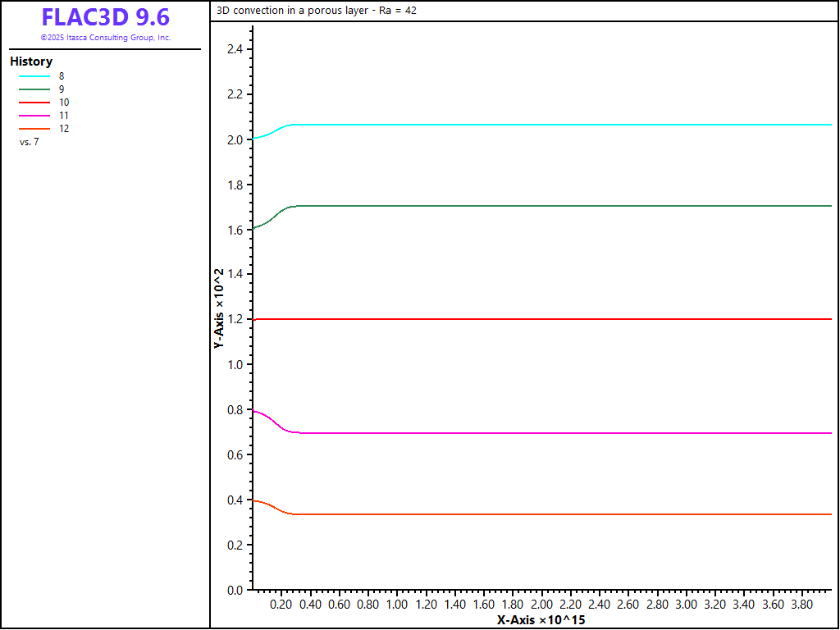Click the FLAC3D 9.6 logo text

(105, 18)
